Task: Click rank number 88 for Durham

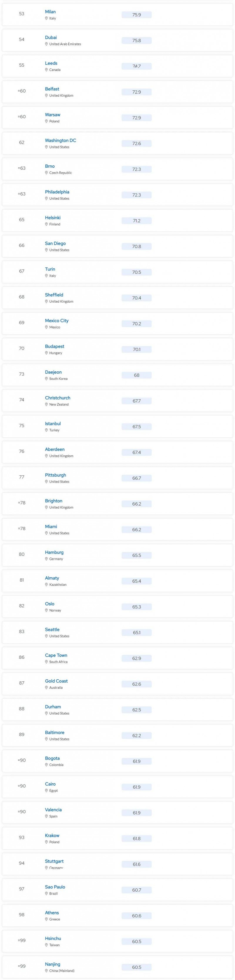Action: (22, 709)
